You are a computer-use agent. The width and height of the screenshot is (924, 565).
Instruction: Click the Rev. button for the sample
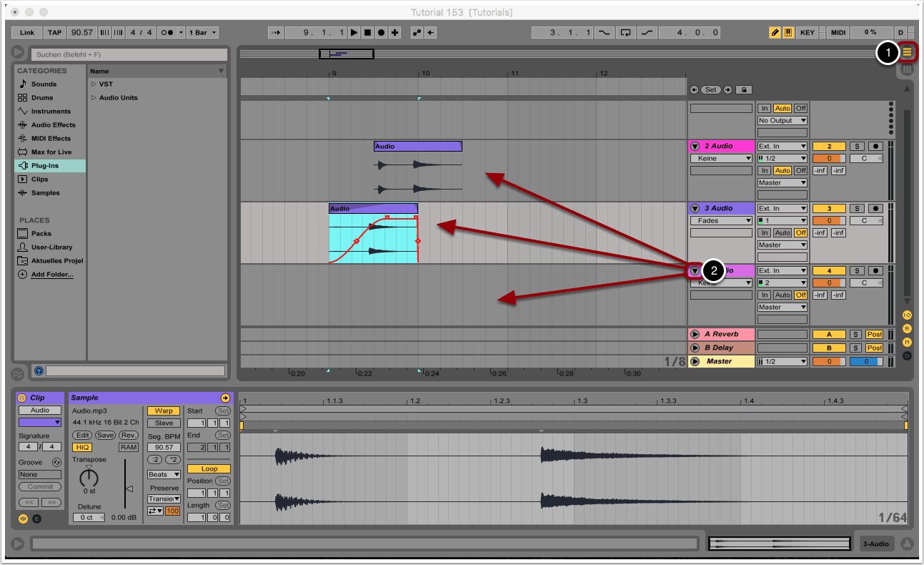click(x=129, y=435)
